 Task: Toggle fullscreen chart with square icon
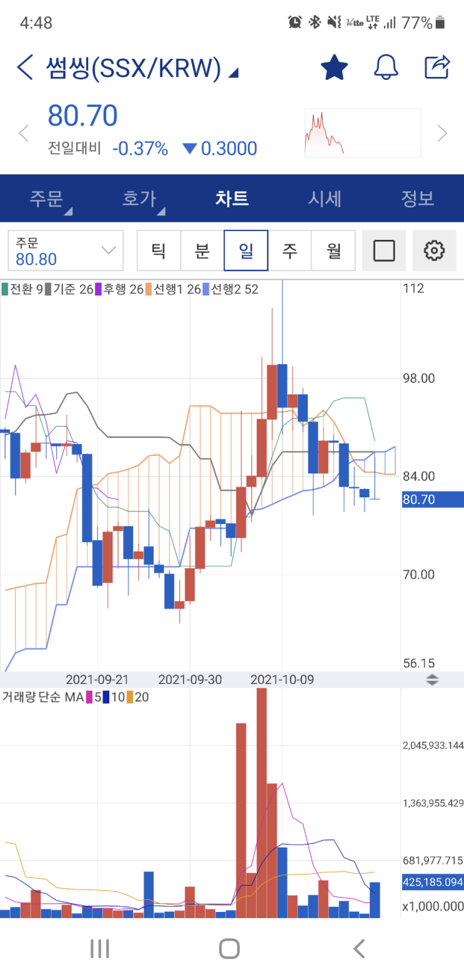[384, 250]
